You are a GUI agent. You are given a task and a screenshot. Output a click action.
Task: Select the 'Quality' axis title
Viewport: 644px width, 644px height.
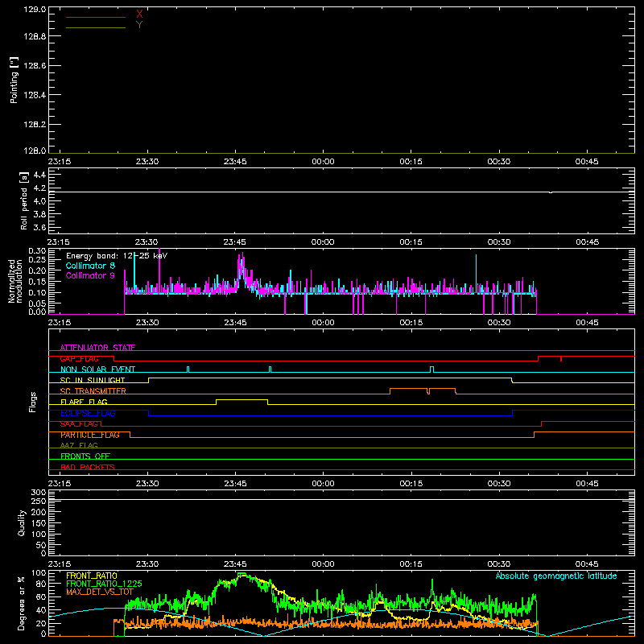pos(22,522)
